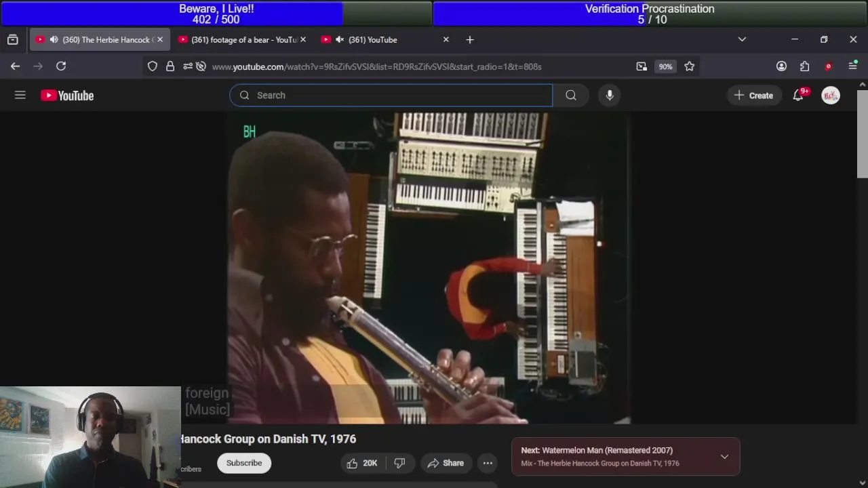Share this video
Screen dimensions: 868x488
click(x=446, y=463)
